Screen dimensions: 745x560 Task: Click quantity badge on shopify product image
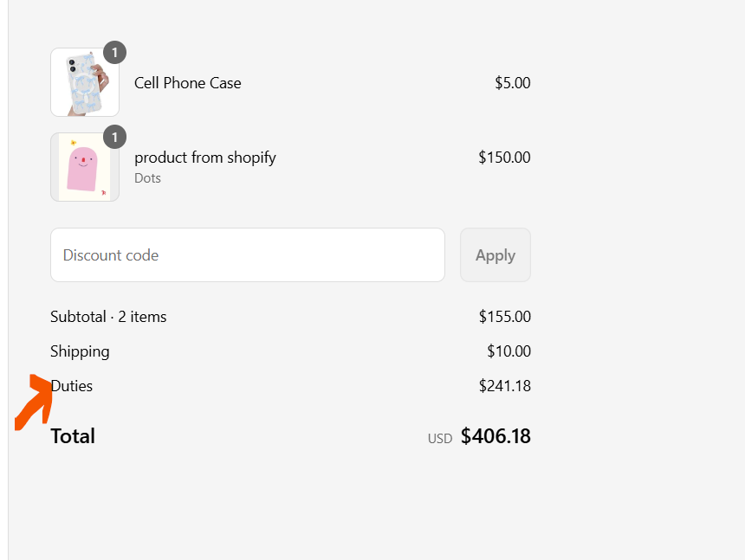coord(114,137)
